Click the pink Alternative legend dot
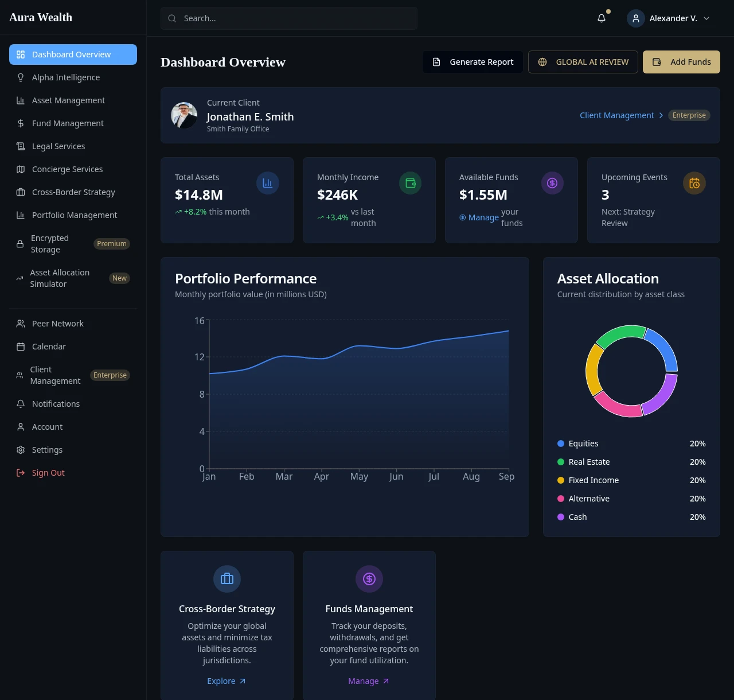Image resolution: width=734 pixels, height=700 pixels. (561, 499)
